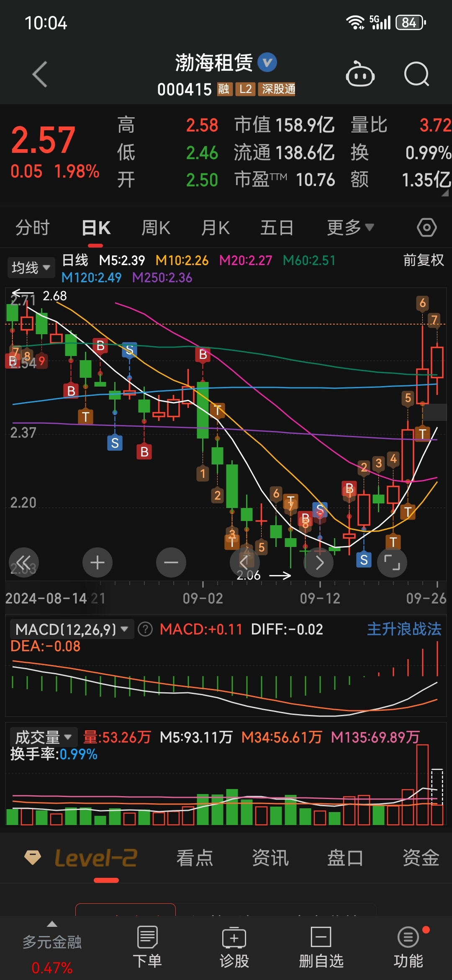Tap the back arrow icon
Image resolution: width=452 pixels, height=980 pixels.
[40, 75]
